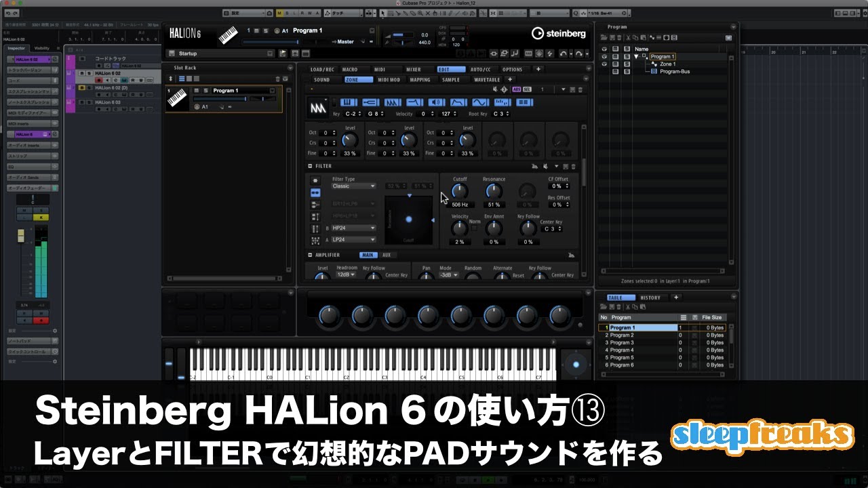Click the undo arrow in HALion toolbar

click(563, 54)
